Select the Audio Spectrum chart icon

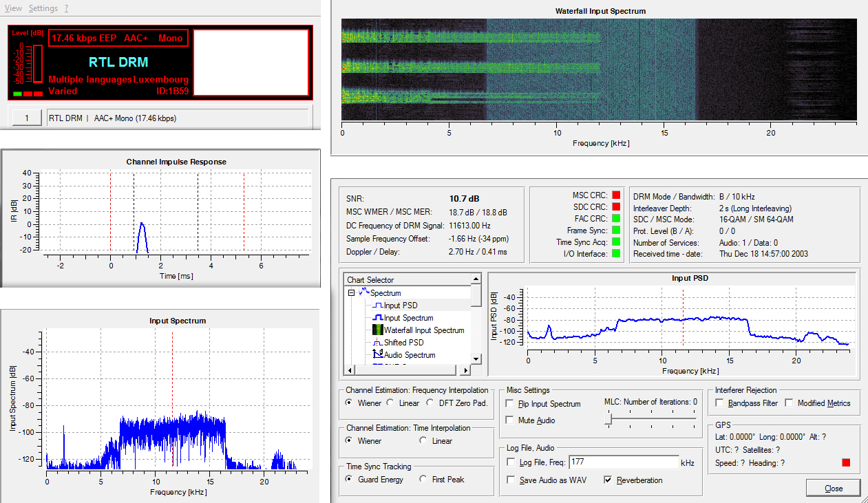(377, 355)
